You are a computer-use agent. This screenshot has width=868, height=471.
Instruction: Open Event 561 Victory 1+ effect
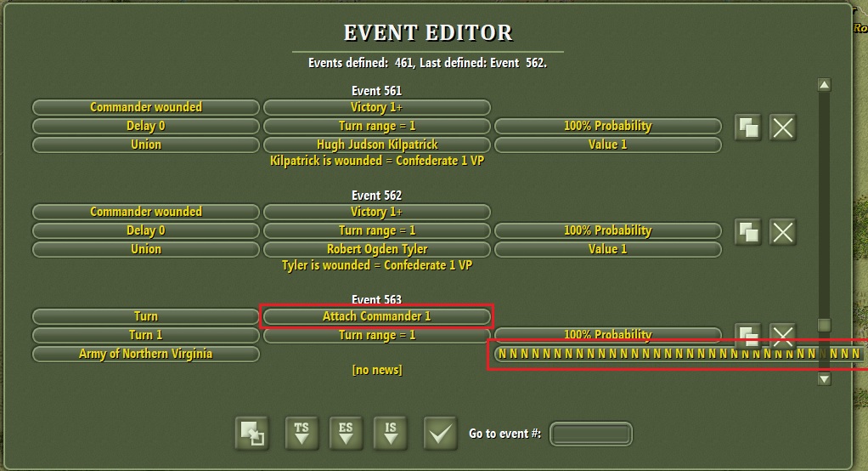[376, 107]
